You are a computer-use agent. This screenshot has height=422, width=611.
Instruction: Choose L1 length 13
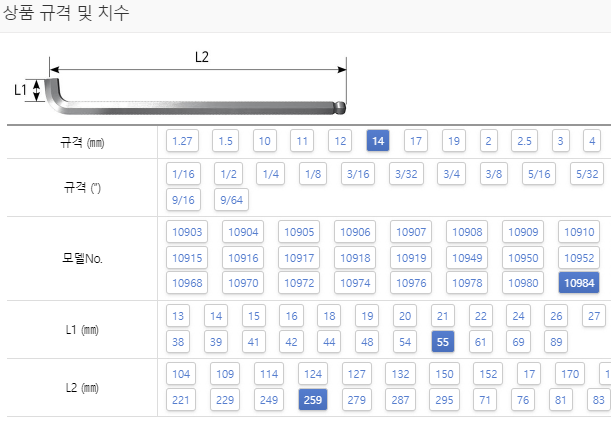(178, 316)
